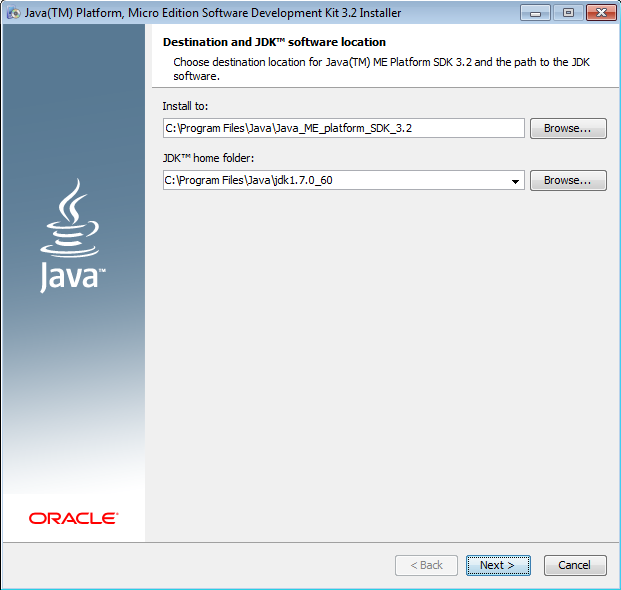Click the "Install to:" label

coord(185,106)
